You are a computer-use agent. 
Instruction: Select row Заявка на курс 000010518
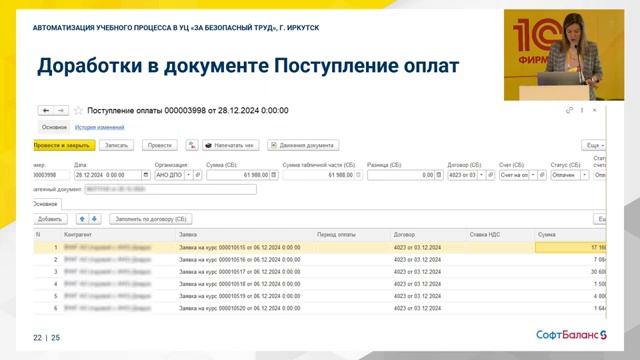tap(320, 284)
